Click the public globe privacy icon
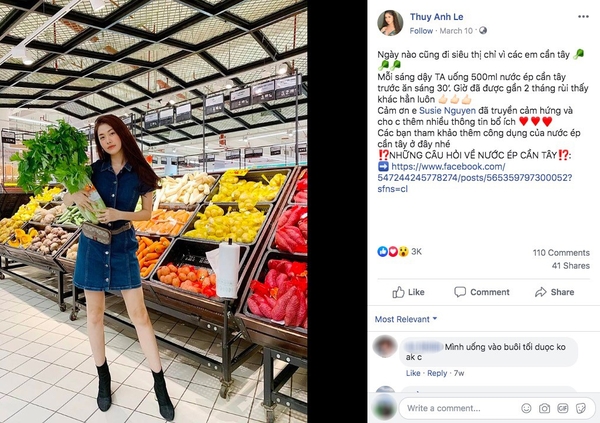The image size is (600, 423). tap(483, 31)
